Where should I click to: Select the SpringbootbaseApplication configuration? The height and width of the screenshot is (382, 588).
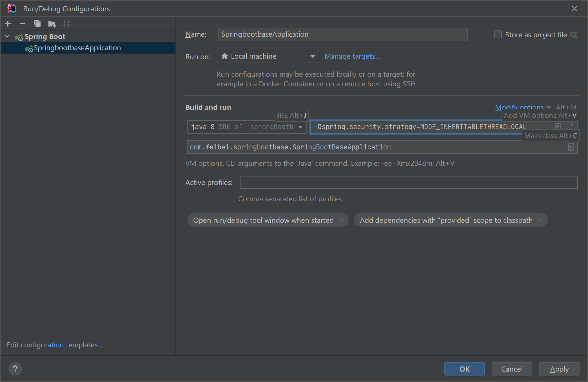[88, 48]
